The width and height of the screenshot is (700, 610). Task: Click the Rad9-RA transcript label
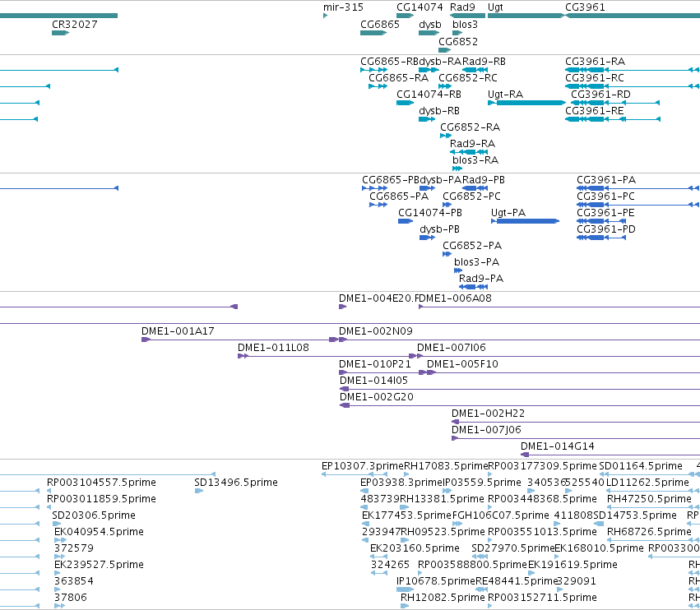tap(472, 144)
